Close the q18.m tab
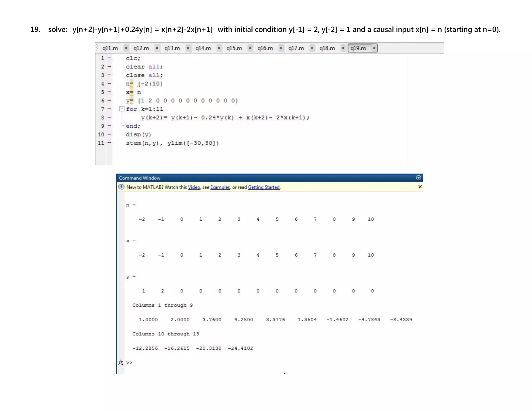This screenshot has height=411, width=532. tap(343, 48)
